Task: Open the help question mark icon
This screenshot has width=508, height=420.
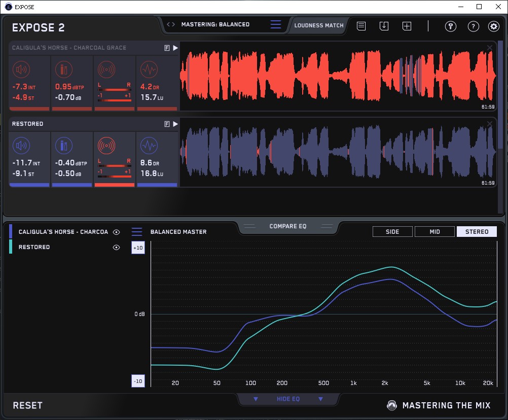Action: (474, 26)
